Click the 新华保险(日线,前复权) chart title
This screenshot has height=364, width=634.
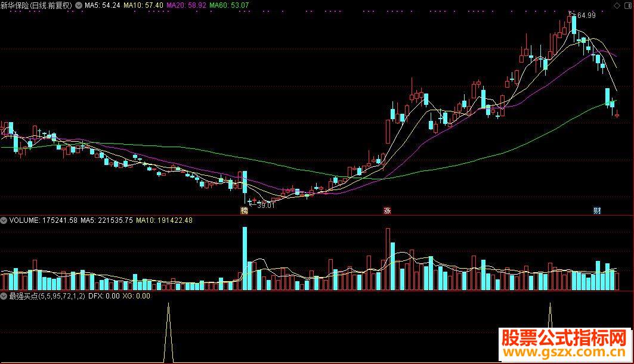click(36, 5)
